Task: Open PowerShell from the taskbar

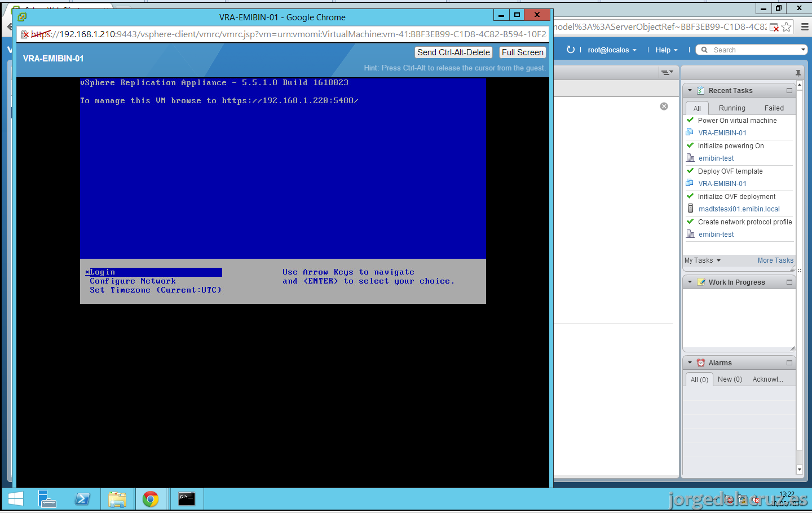Action: [x=82, y=499]
